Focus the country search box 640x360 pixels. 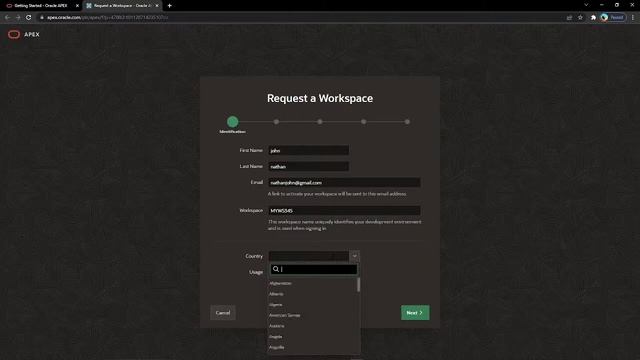pos(314,269)
